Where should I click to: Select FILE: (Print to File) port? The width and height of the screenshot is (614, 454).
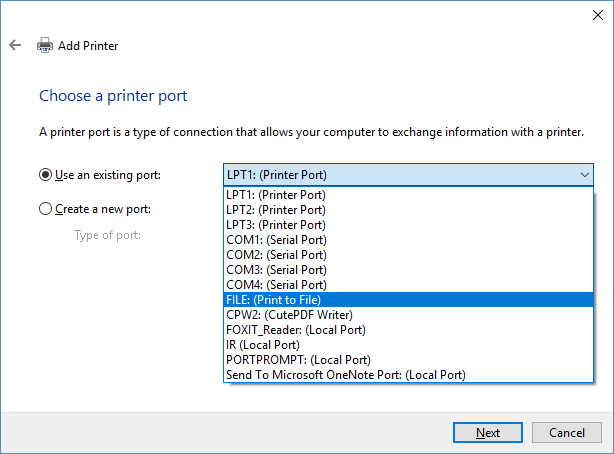point(274,300)
